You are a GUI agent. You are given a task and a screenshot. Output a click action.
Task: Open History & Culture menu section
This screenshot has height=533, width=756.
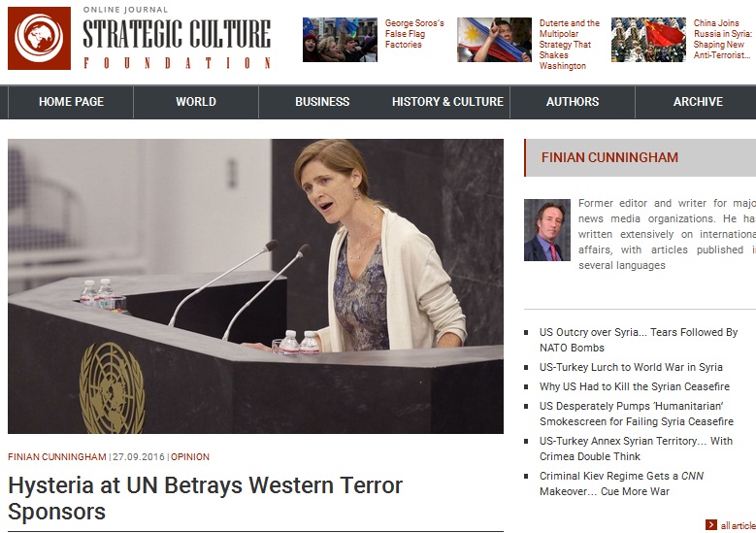tap(447, 102)
